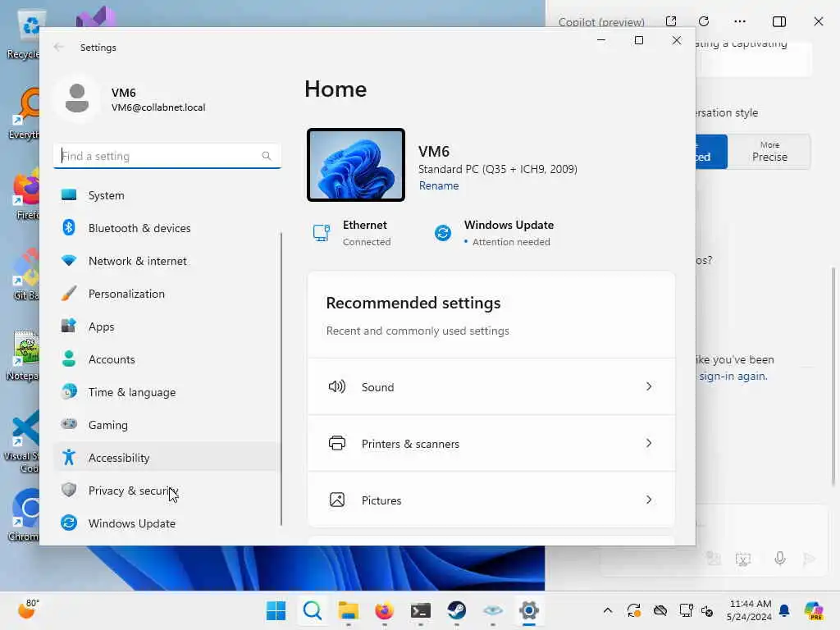840x630 pixels.
Task: Open Printers & scanners setting
Action: tap(491, 444)
